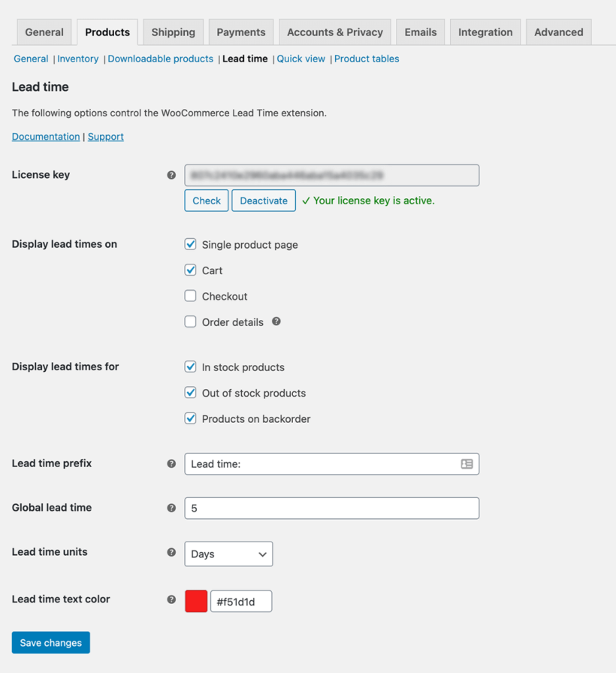Open the Payments tab

241,32
